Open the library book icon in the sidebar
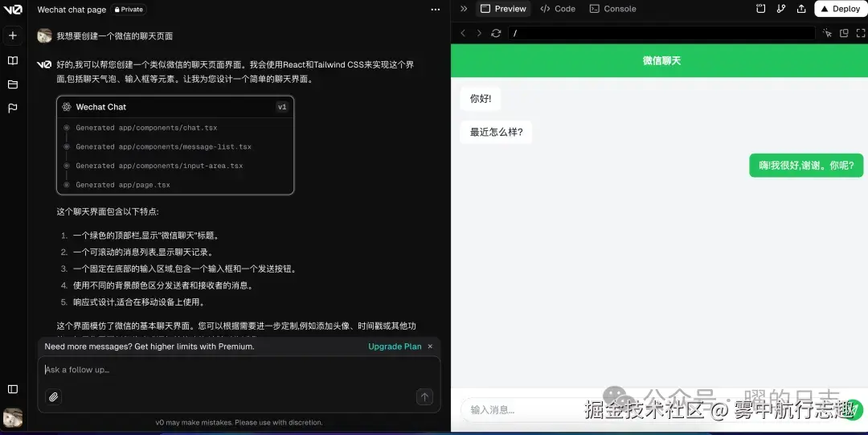 point(13,60)
